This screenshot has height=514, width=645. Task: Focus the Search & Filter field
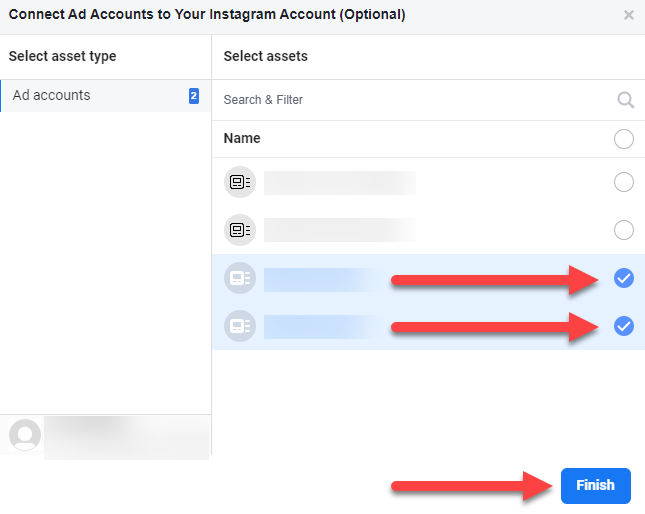410,100
